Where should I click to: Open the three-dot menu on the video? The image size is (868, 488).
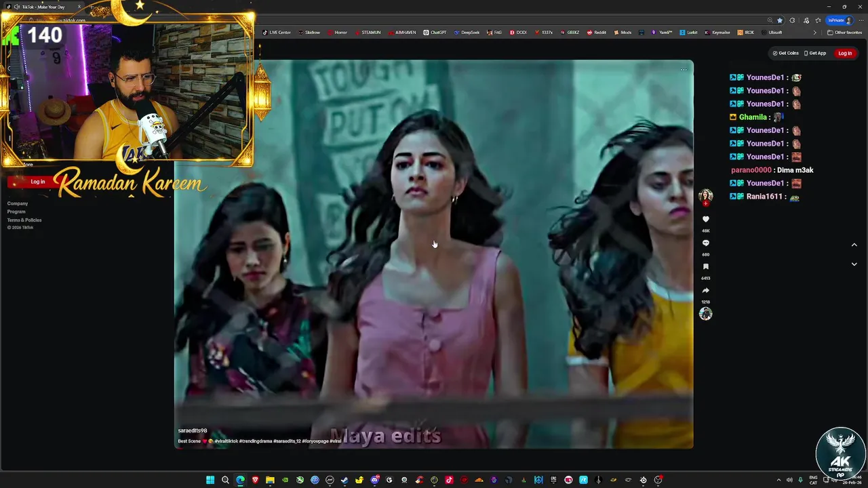click(684, 69)
